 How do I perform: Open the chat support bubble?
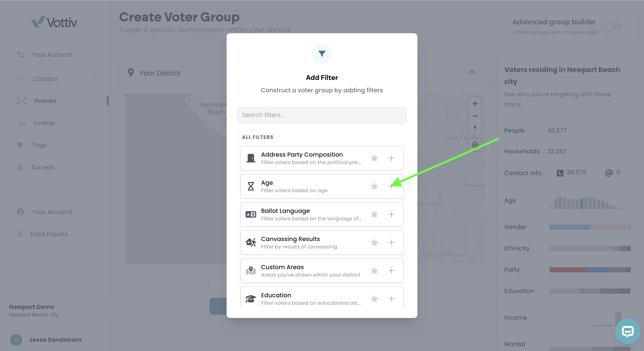tap(628, 331)
